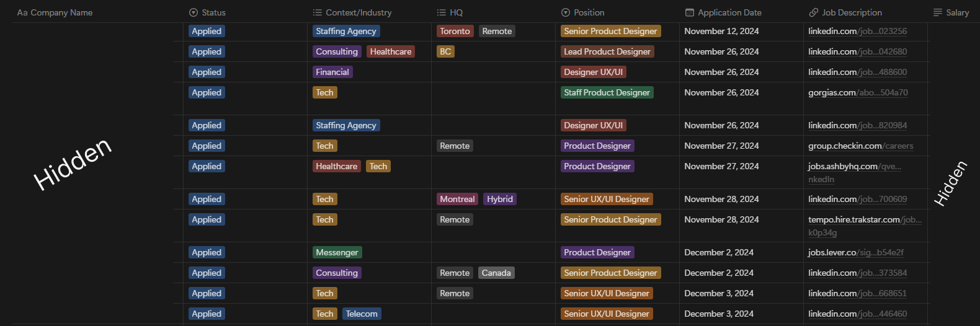Open the group.checkin.com careers link
The image size is (980, 326).
(x=860, y=146)
